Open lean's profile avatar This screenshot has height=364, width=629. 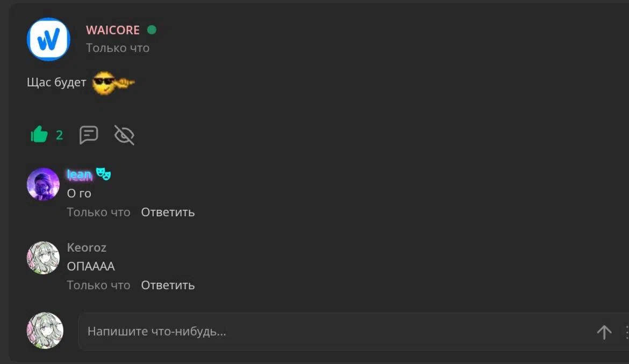coord(43,184)
